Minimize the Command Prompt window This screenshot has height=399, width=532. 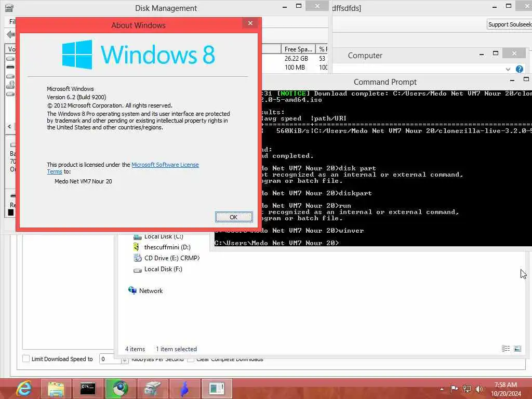click(x=512, y=80)
